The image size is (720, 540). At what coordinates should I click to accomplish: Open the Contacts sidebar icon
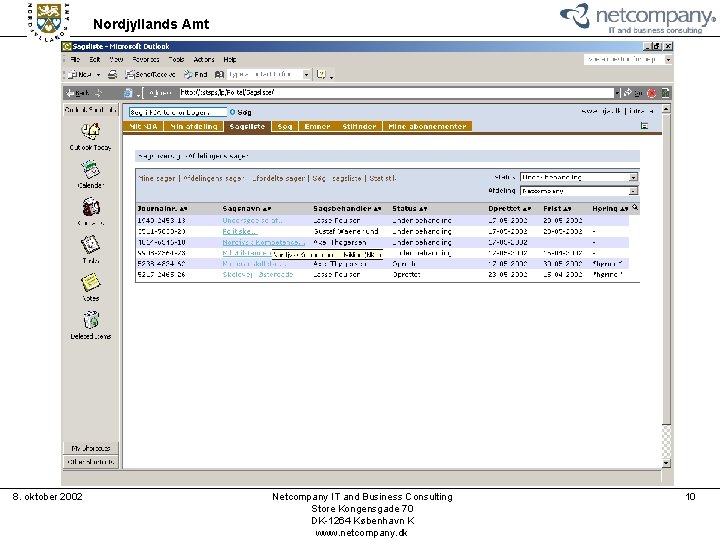coord(91,207)
